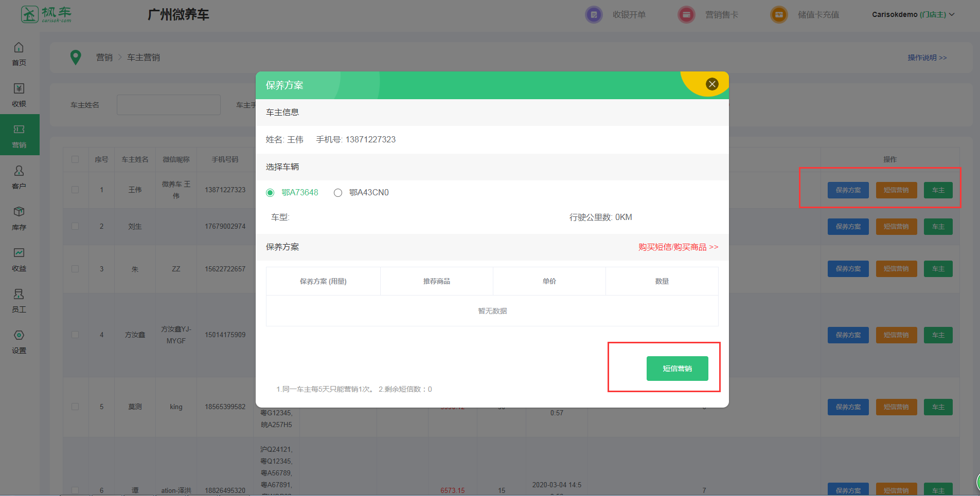
Task: Toggle the select-all checkbox in table header
Action: tap(75, 159)
